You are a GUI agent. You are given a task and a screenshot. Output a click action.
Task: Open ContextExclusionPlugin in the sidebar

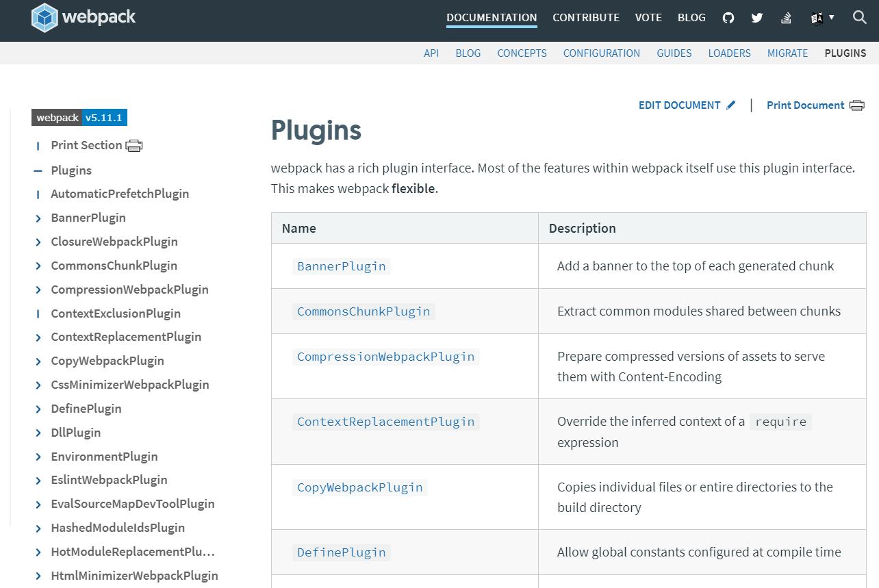pos(116,314)
